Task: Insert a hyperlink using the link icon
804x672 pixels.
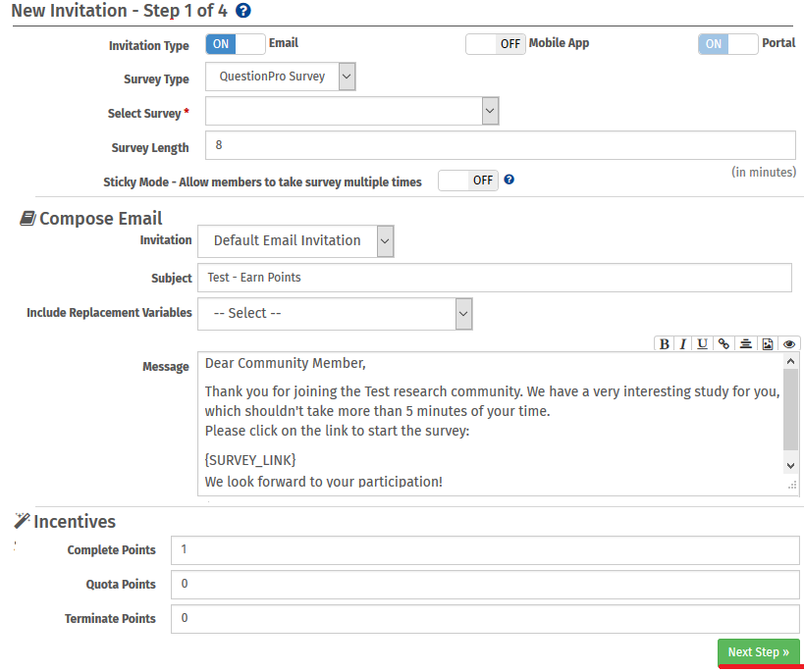Action: [724, 343]
